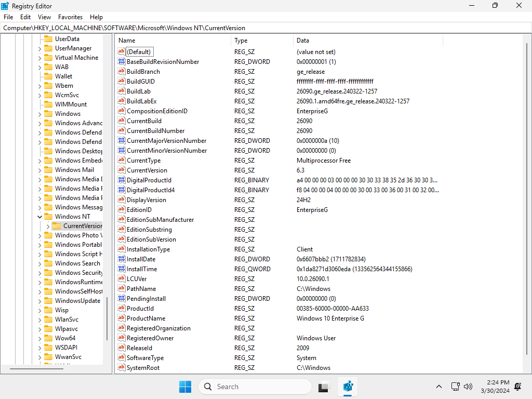
Task: Select the LCUVer value name
Action: (x=137, y=278)
